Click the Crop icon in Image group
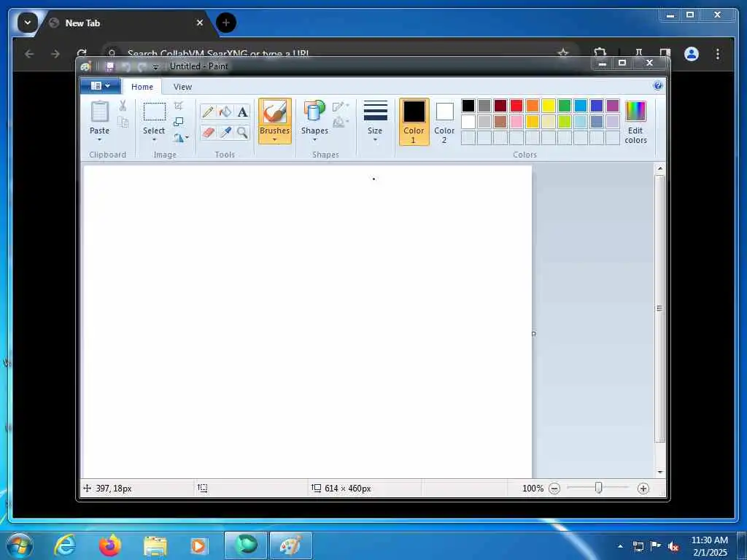Image resolution: width=747 pixels, height=560 pixels. tap(178, 106)
